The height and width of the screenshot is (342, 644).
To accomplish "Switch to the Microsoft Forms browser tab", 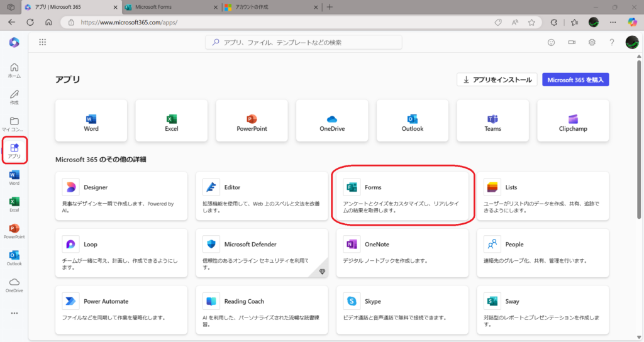I will coord(171,7).
